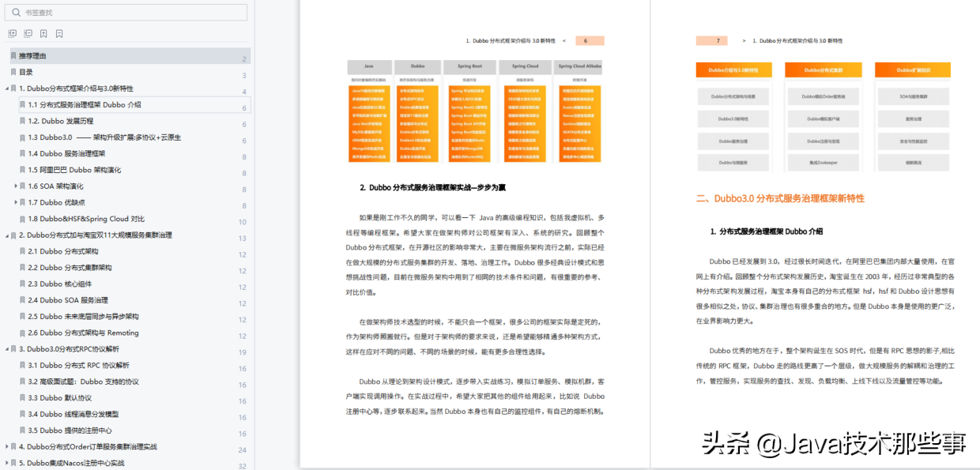Open bookmark 3.2 高级面试题: Dubbo 支持的协议

click(x=83, y=382)
